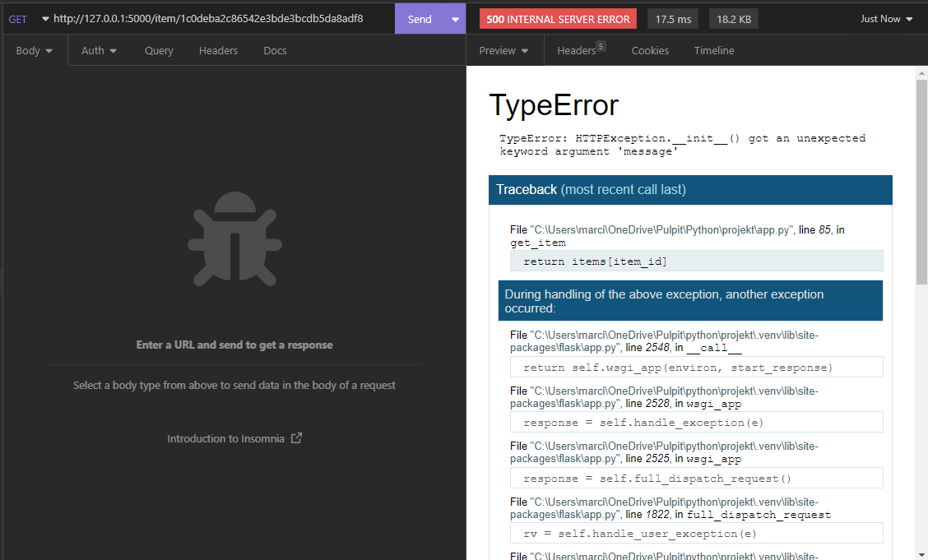Switch to the Query tab
Screen dimensions: 928x560
pos(159,50)
